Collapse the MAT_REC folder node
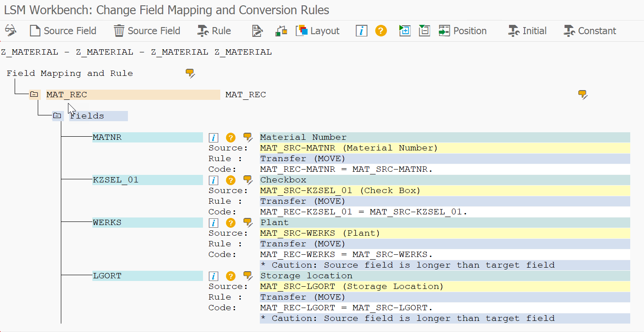 pyautogui.click(x=34, y=95)
